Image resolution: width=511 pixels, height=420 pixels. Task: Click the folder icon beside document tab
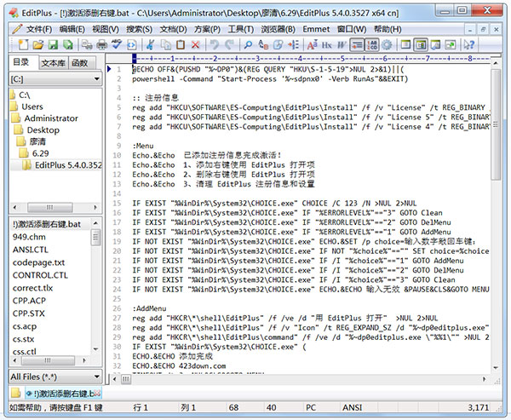point(15,393)
